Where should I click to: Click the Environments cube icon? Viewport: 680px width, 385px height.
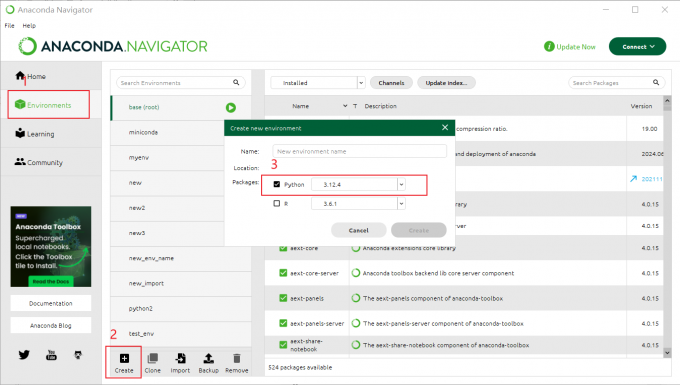point(20,104)
